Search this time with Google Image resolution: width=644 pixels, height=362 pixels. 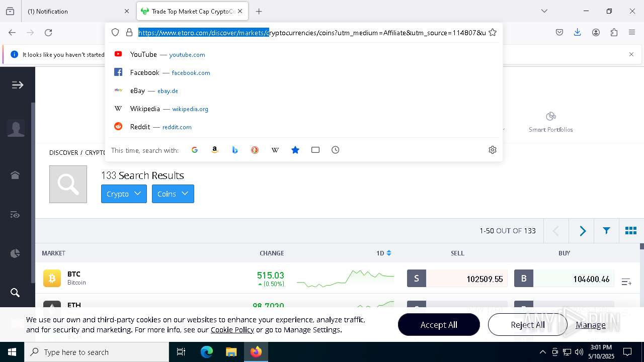pyautogui.click(x=195, y=150)
